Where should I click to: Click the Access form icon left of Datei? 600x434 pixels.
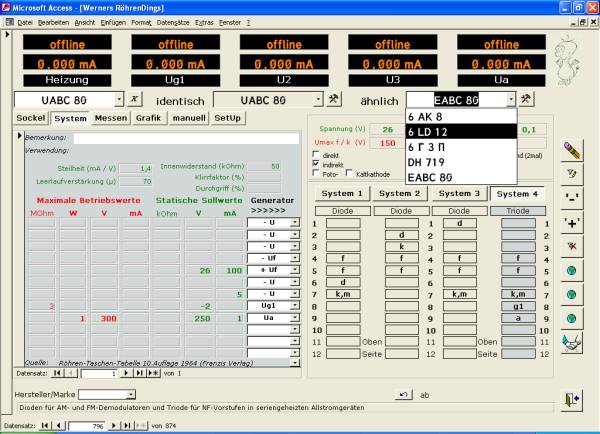9,23
